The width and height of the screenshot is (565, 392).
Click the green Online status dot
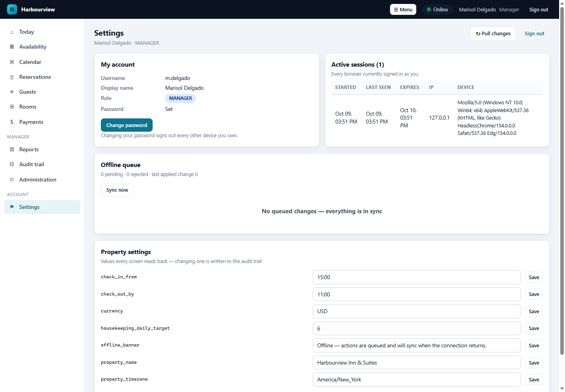[x=429, y=10]
